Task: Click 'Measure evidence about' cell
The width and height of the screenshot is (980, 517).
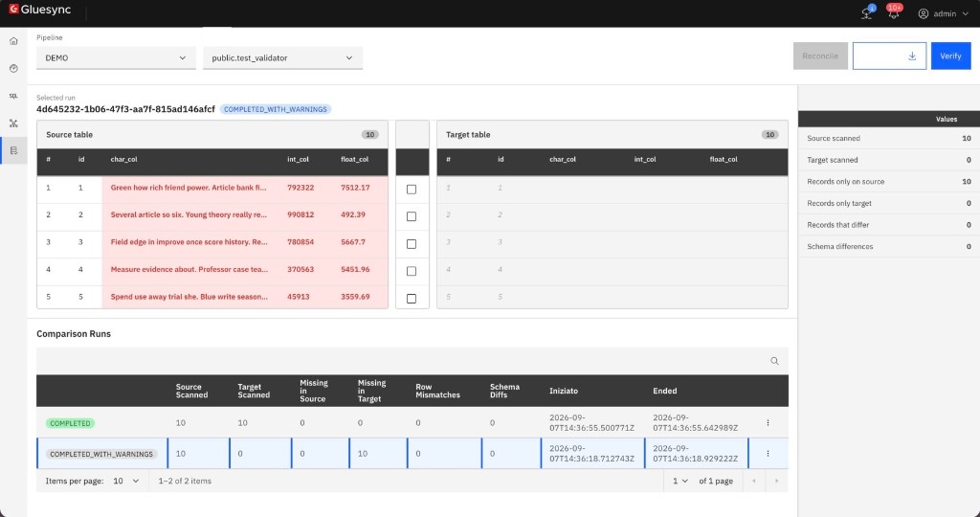Action: pyautogui.click(x=189, y=269)
